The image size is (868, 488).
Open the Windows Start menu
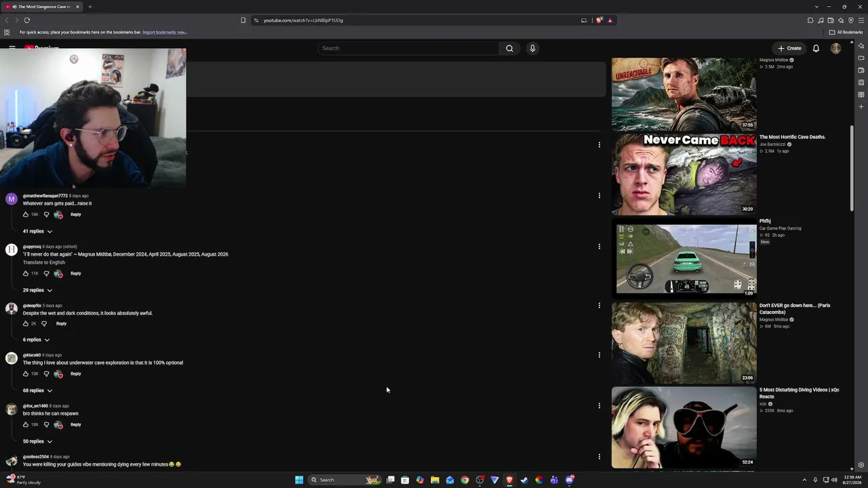[x=299, y=480]
